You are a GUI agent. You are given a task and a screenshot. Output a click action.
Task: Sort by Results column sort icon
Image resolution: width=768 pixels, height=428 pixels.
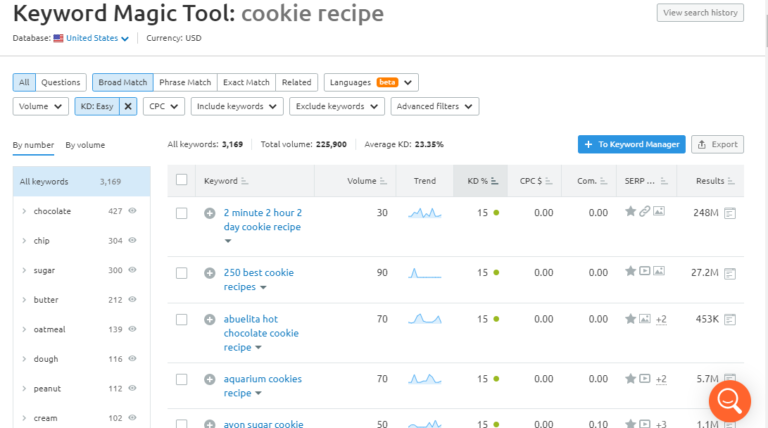pyautogui.click(x=731, y=181)
